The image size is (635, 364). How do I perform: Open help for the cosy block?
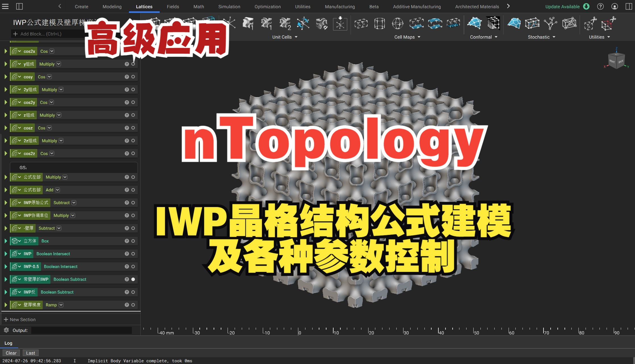127,77
